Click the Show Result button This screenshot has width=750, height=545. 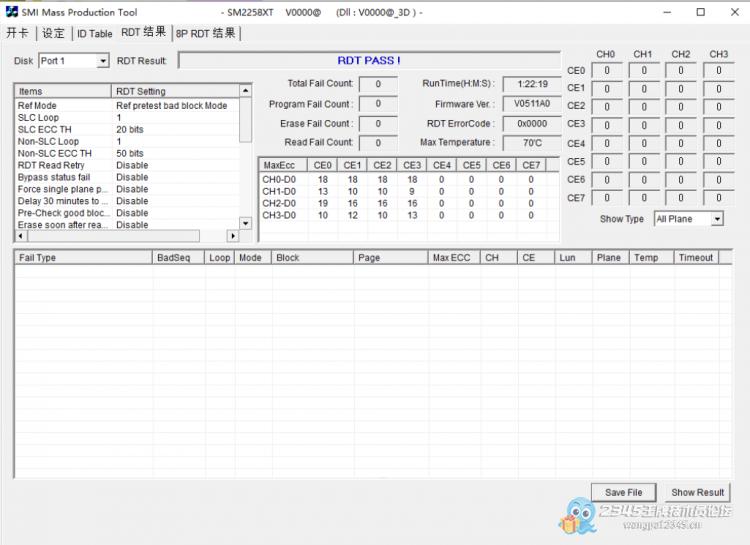coord(697,492)
